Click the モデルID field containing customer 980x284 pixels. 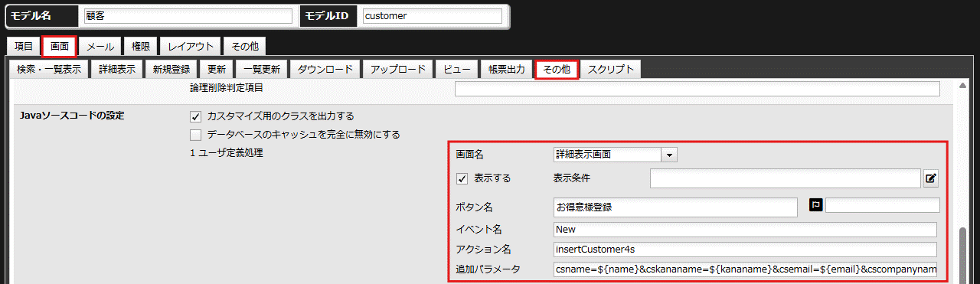tap(433, 16)
